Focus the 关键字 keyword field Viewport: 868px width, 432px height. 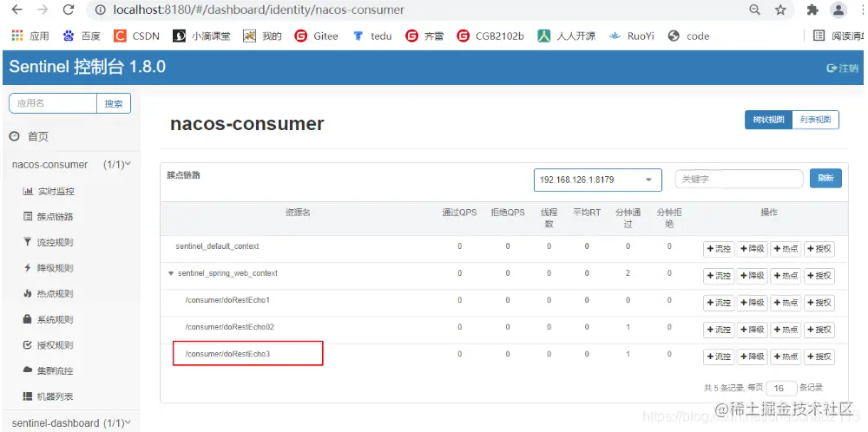coord(739,180)
